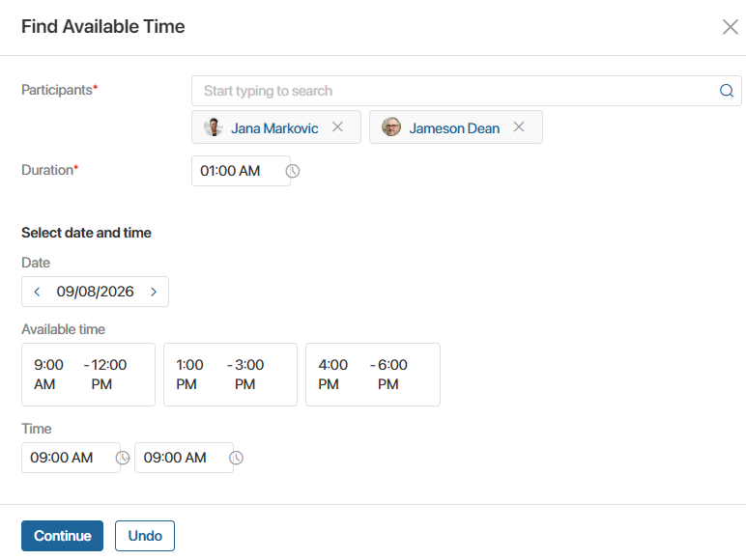
Task: Select the 9:00 AM - 12:00 PM slot
Action: pyautogui.click(x=89, y=375)
